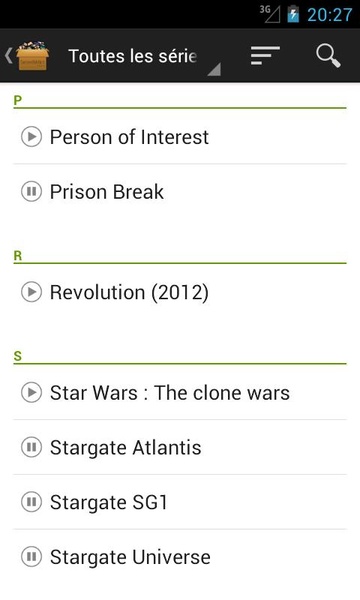The width and height of the screenshot is (360, 600).
Task: Toggle pause status icon for Stargate SG1
Action: click(x=31, y=502)
